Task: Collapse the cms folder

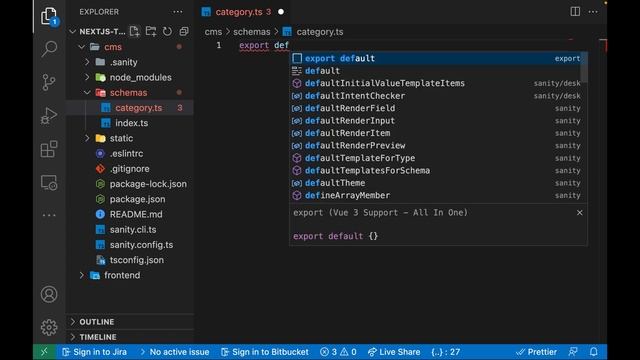Action: tap(82, 47)
